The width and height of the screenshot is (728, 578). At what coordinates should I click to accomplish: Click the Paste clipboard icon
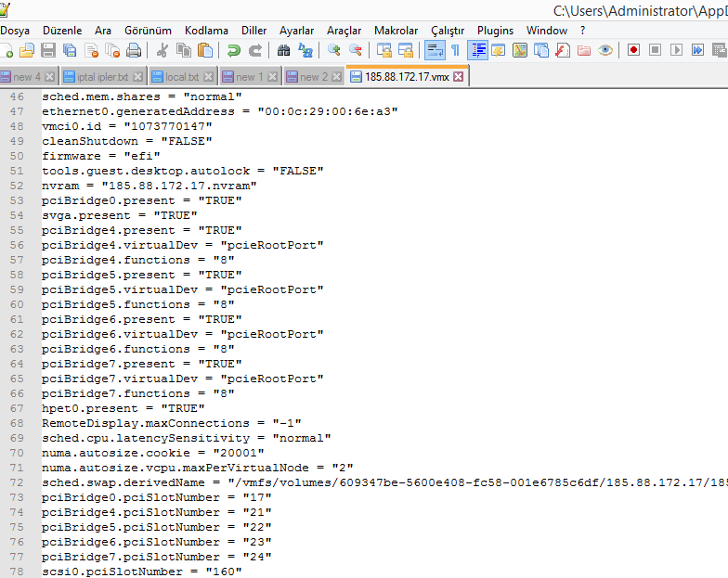click(x=205, y=50)
